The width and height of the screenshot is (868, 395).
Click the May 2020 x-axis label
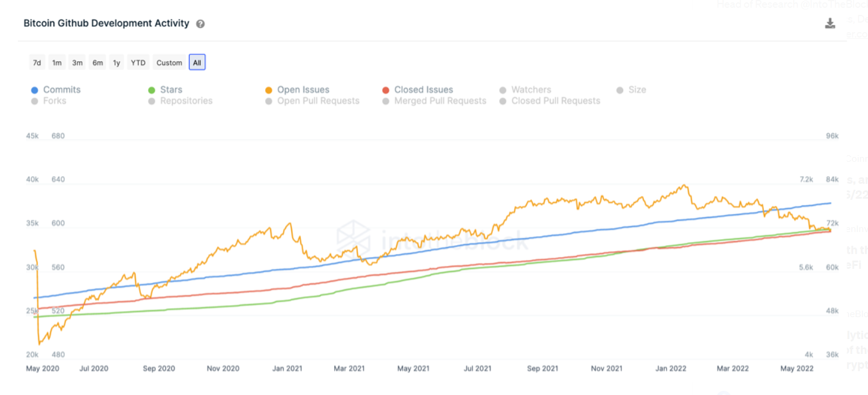click(43, 369)
